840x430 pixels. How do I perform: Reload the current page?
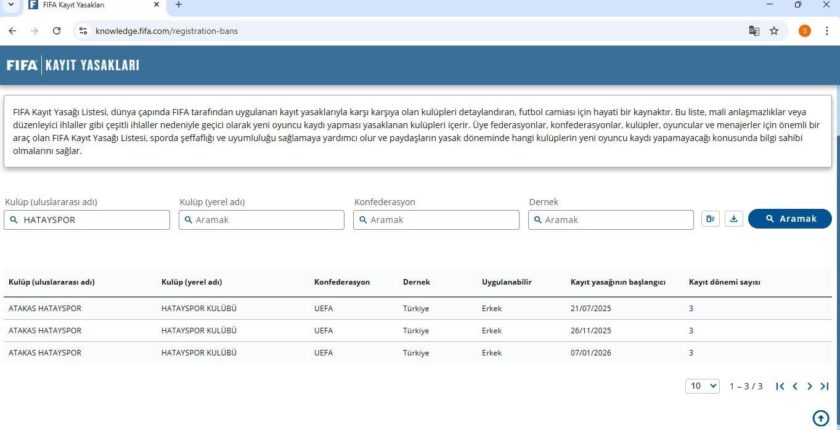(57, 31)
